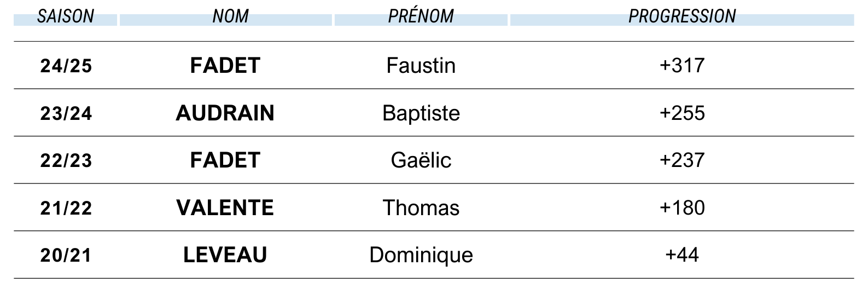Image resolution: width=868 pixels, height=300 pixels.
Task: Click the first name Thomas
Action: tap(421, 208)
